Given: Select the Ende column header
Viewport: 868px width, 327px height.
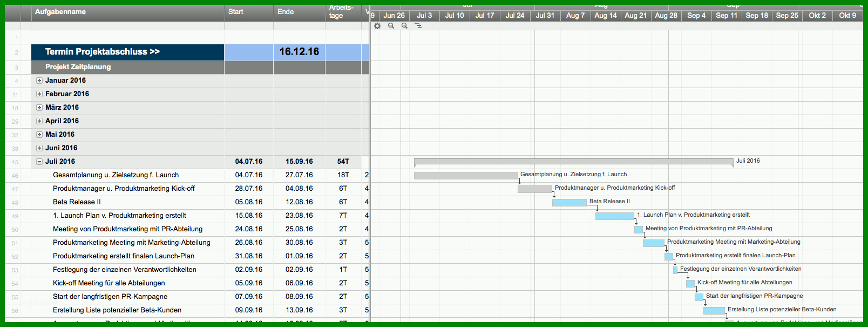Looking at the screenshot, I should (300, 12).
